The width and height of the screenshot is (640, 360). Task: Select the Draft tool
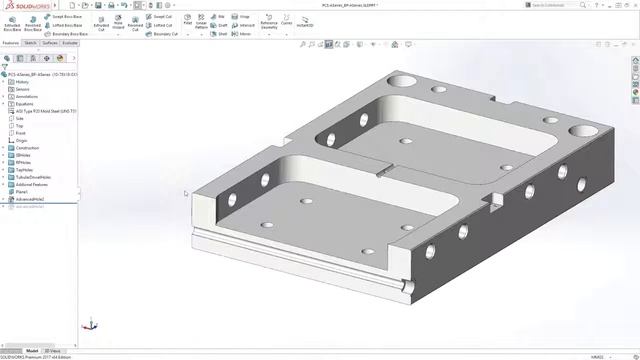[x=218, y=25]
